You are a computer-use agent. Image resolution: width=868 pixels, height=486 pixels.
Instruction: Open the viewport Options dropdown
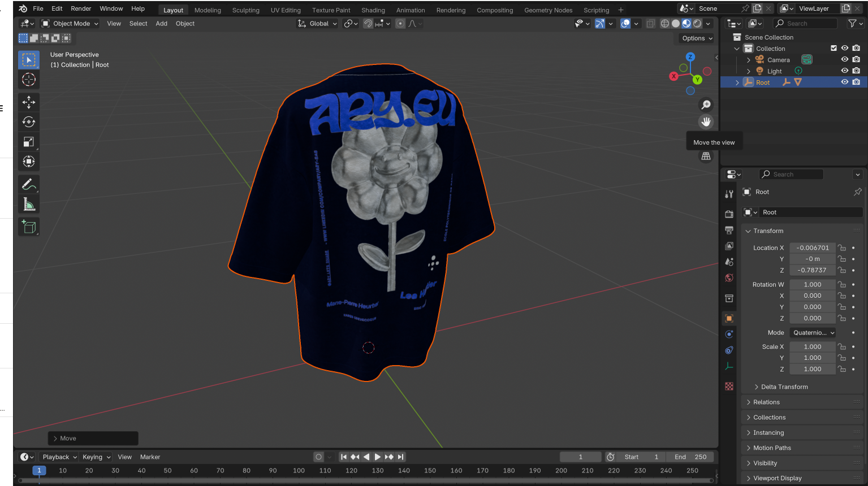pyautogui.click(x=697, y=38)
